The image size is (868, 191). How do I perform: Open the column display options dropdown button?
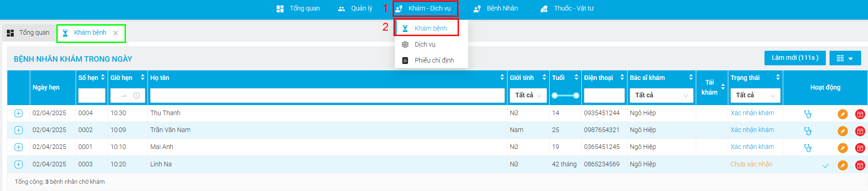tap(845, 58)
